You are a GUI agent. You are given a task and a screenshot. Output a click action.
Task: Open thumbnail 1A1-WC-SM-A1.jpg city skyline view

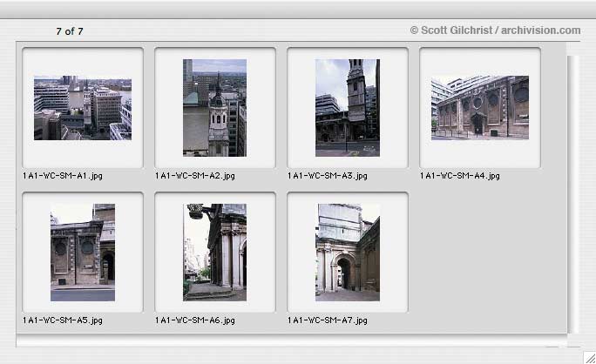point(83,108)
